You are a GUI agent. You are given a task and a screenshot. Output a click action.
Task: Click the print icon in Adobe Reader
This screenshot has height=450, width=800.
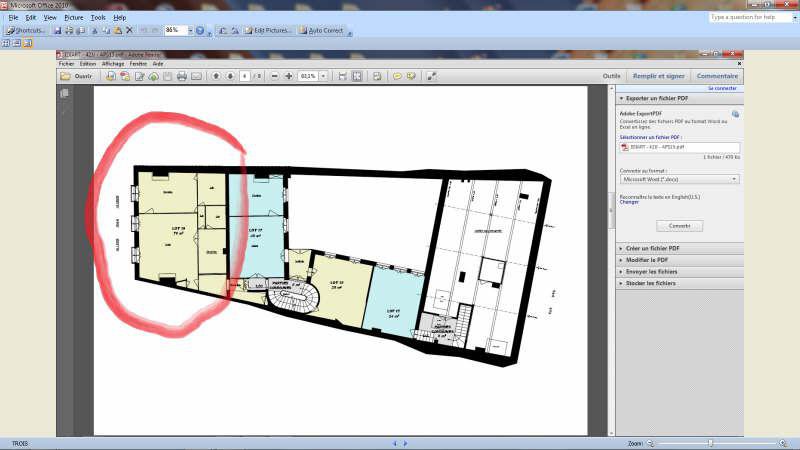(x=181, y=76)
